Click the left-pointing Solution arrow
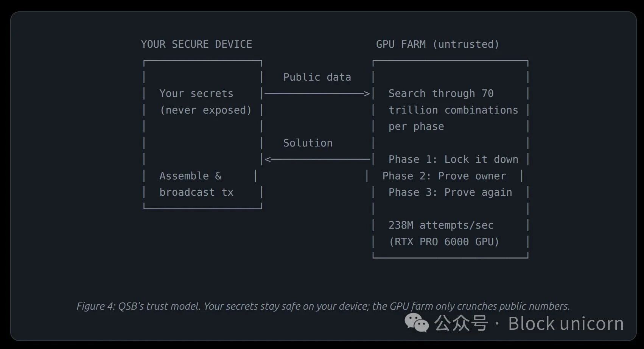 click(318, 159)
